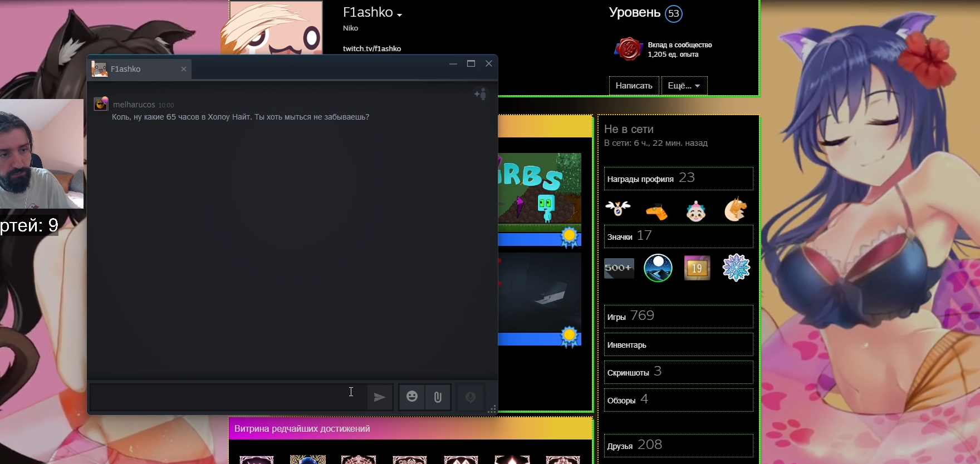The image size is (980, 464).
Task: Open melharucos sender name in chat
Action: [x=134, y=105]
